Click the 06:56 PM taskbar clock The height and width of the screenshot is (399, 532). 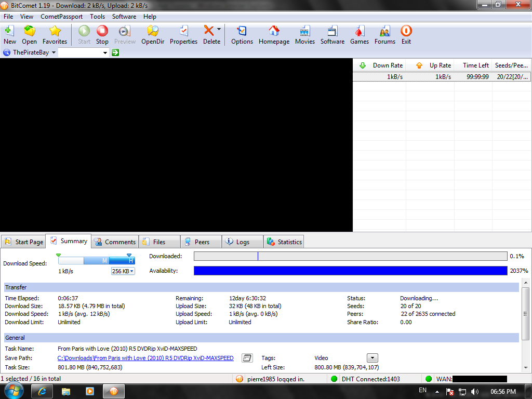pos(503,392)
